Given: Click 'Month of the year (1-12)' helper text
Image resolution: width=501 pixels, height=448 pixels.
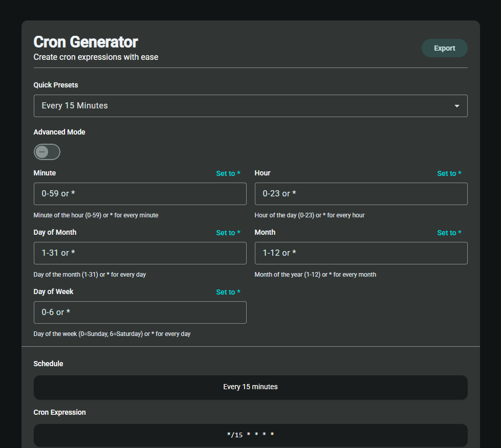Looking at the screenshot, I should coord(315,275).
